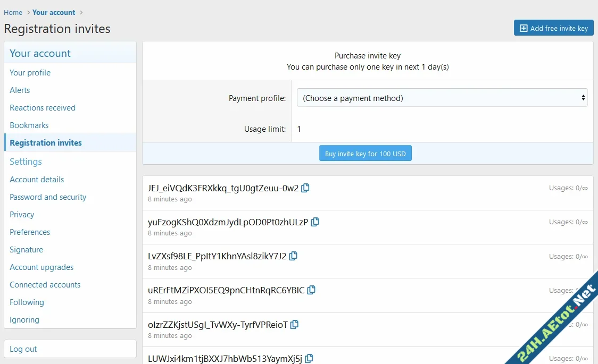
Task: Copy the invite key LvZXsf98LE_PpItY1KhnYAsl8zikY7J2
Action: 293,256
